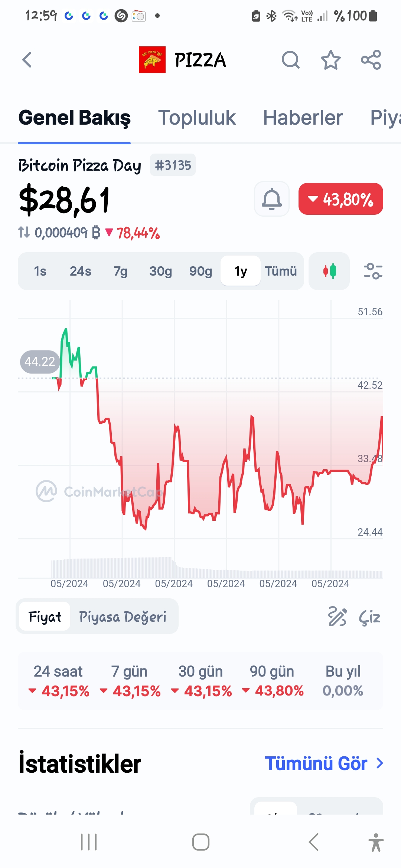Select the Fiyat chart button

tap(45, 617)
